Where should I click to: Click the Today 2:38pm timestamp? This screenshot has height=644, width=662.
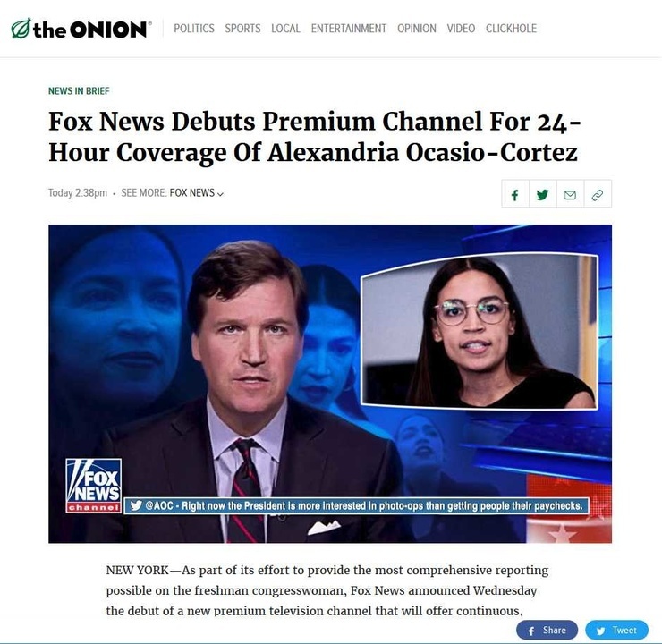(78, 193)
